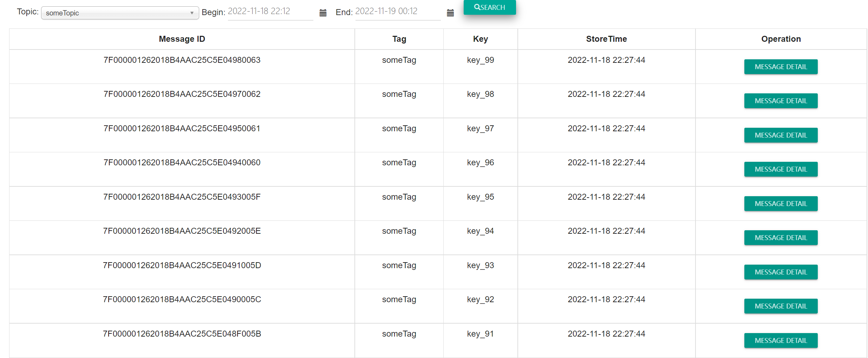Select message ID 7F000001262018B4AAC25C5E04970062
Image resolution: width=868 pixels, height=358 pixels.
pyautogui.click(x=182, y=94)
